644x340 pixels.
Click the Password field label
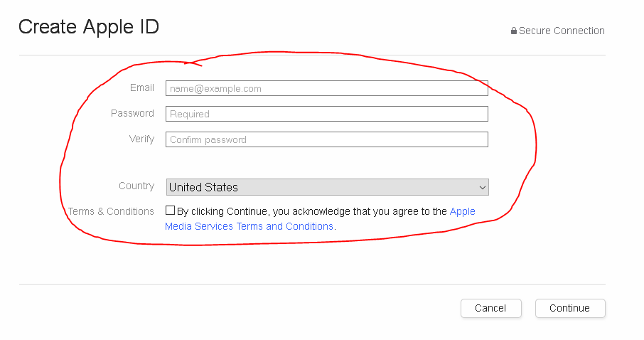pos(132,113)
